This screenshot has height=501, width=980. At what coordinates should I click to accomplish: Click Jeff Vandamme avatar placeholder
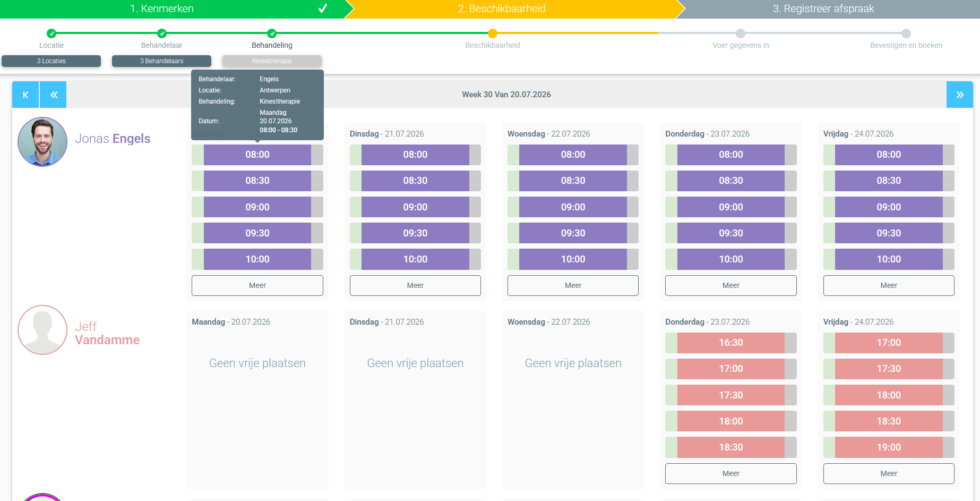[x=42, y=330]
